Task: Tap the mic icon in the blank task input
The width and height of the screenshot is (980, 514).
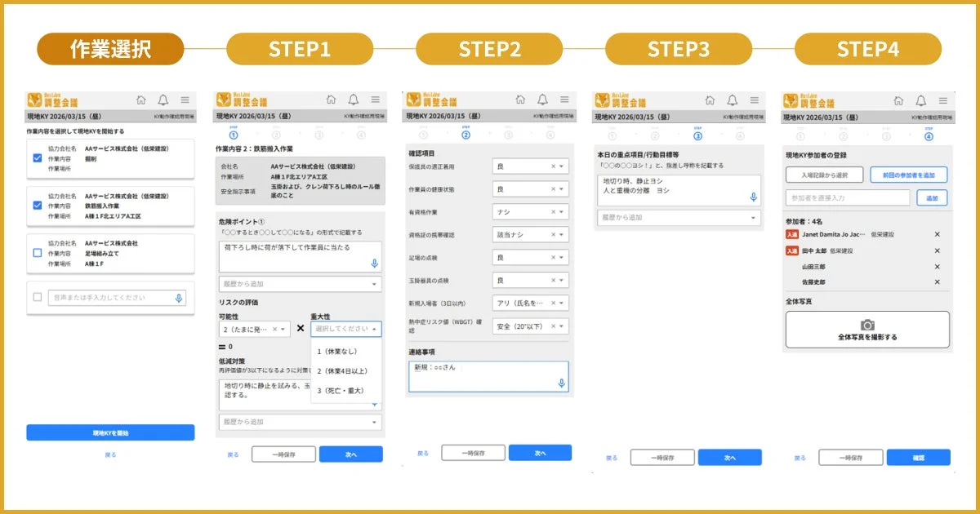Action: tap(178, 298)
